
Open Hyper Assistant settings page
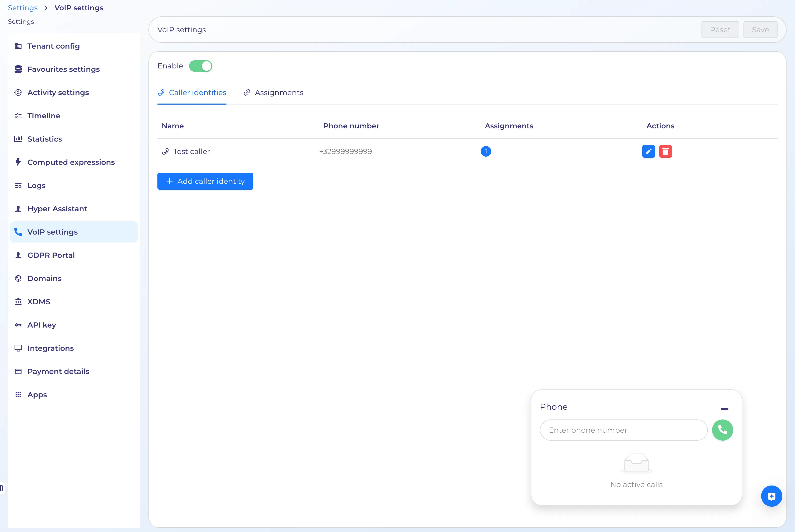pos(74,209)
